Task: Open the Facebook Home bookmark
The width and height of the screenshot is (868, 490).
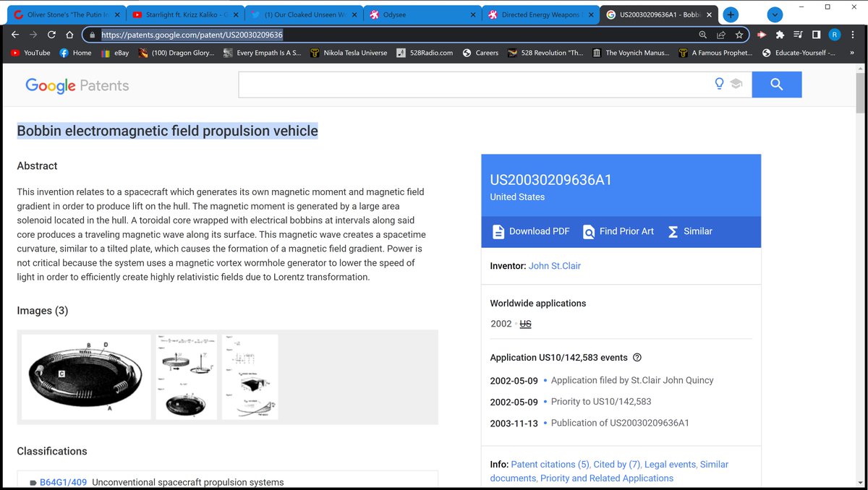Action: tap(75, 53)
